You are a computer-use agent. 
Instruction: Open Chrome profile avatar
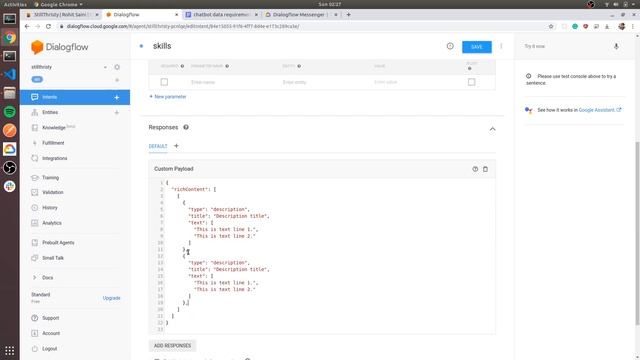[x=622, y=27]
